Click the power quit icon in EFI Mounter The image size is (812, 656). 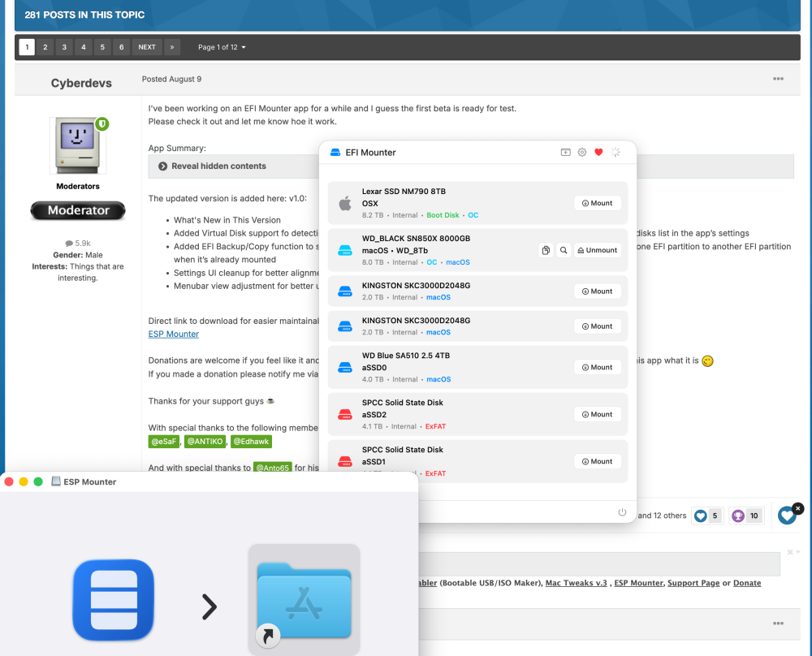coord(622,512)
